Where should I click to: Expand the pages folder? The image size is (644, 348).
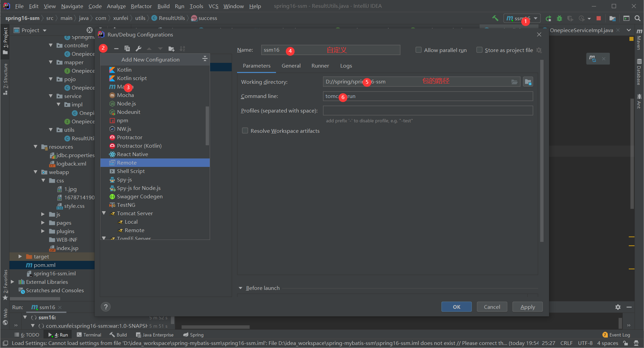[43, 223]
